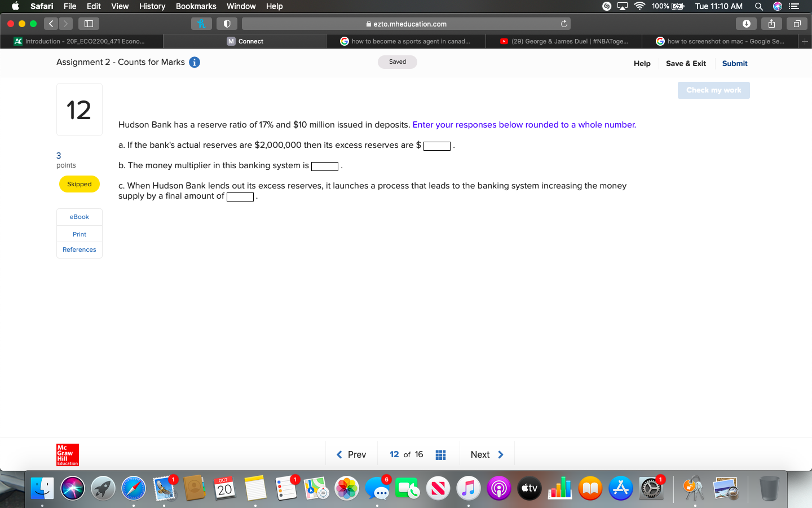
Task: Open the App Store from the Dock
Action: tap(621, 488)
